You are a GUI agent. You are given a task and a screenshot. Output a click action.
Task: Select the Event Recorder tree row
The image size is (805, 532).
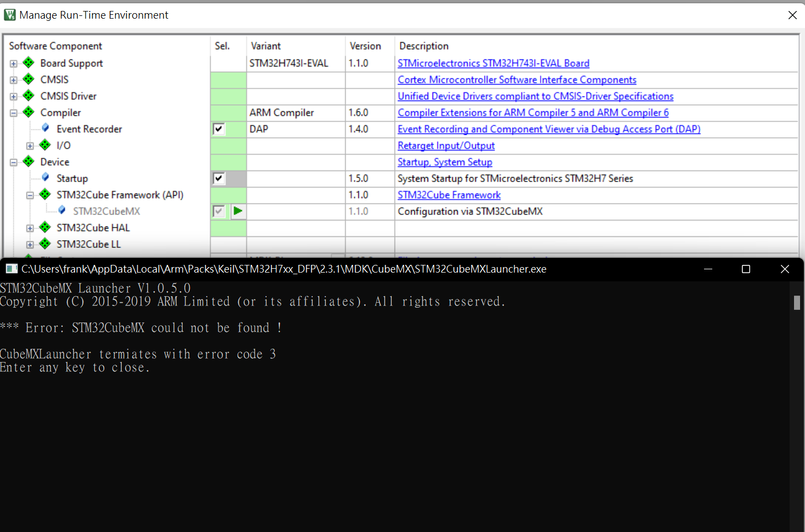tap(89, 129)
